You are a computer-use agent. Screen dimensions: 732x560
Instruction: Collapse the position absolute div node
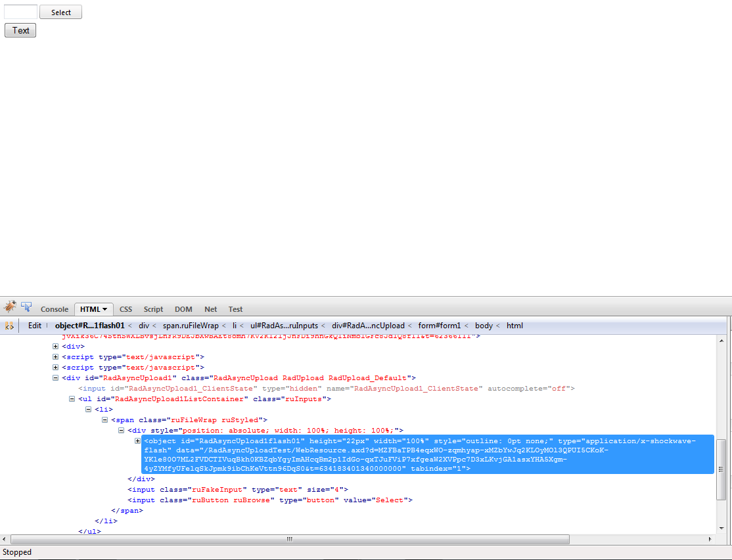(x=122, y=431)
